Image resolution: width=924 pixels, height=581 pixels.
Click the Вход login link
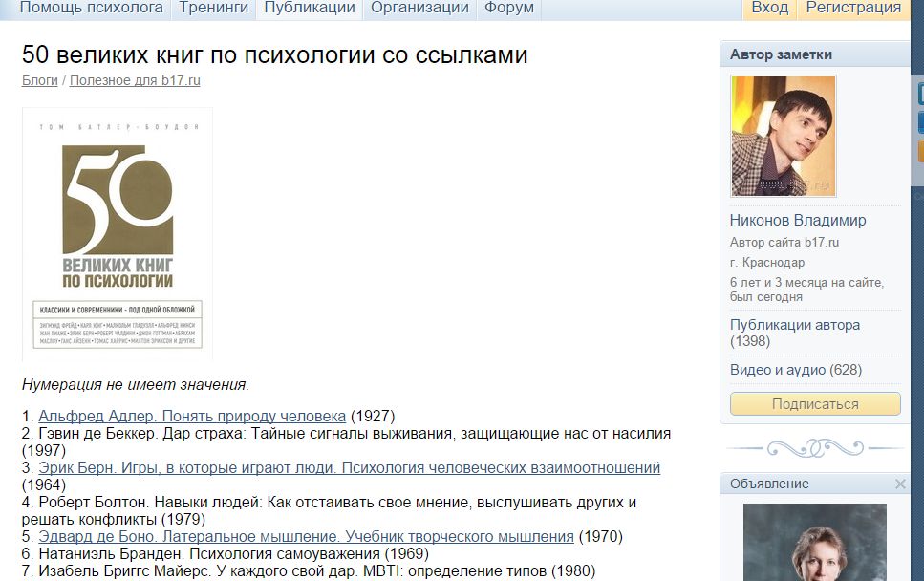pyautogui.click(x=769, y=8)
